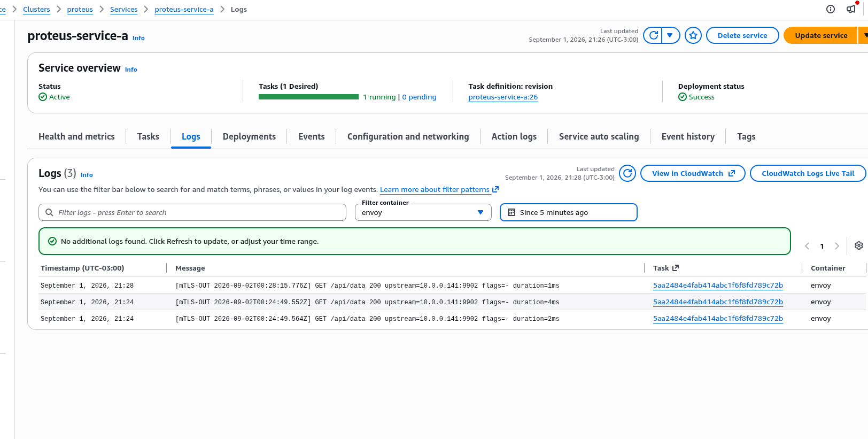Expand the Filter container dropdown
Image resolution: width=868 pixels, height=439 pixels.
423,212
